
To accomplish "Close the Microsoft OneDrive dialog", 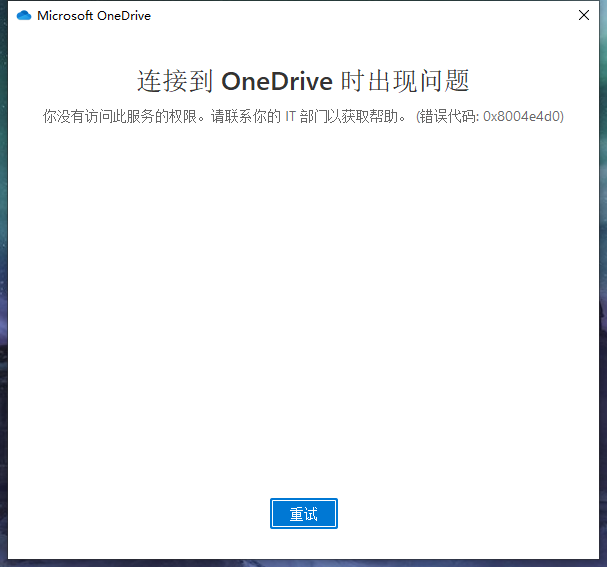I will 583,15.
